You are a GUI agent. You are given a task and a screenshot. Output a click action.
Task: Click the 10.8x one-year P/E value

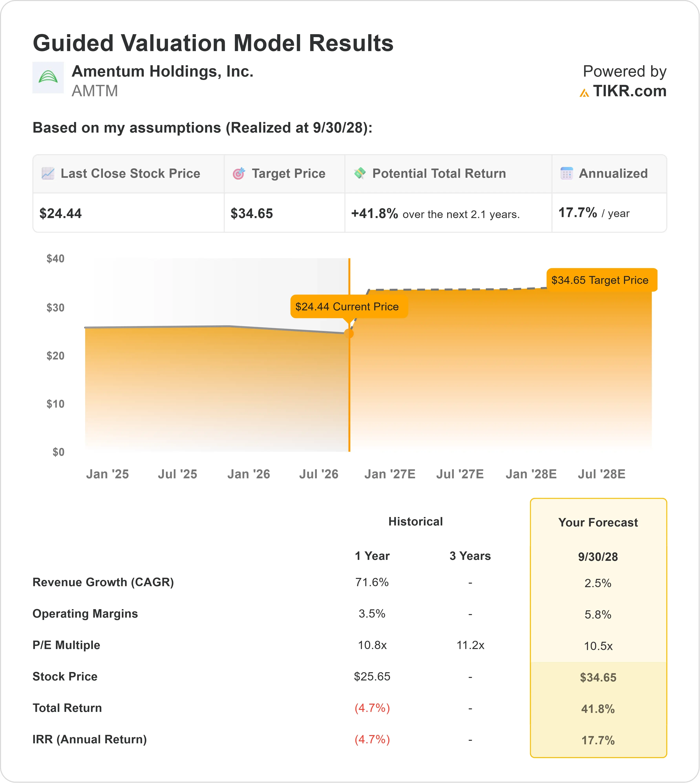point(372,645)
